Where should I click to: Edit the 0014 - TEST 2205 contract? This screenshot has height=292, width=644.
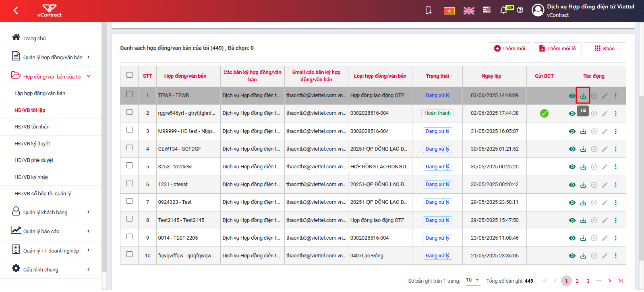605,238
